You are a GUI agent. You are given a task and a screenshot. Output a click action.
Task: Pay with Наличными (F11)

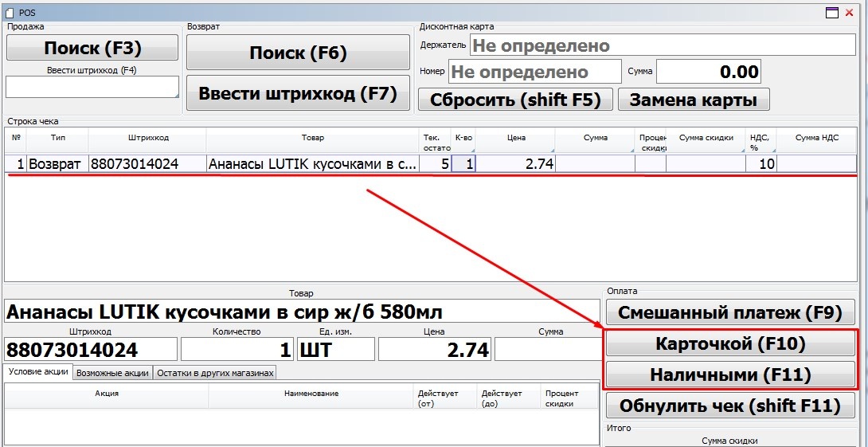(730, 374)
